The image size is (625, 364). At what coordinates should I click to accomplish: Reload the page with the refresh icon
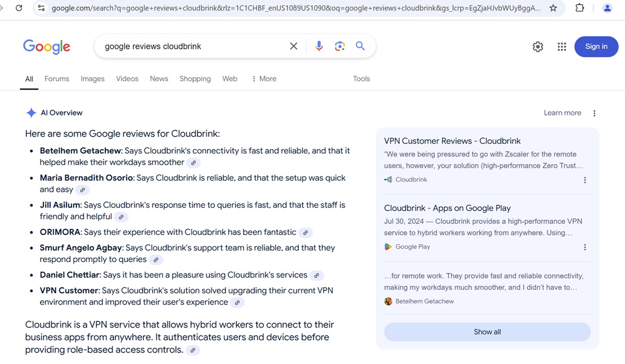(19, 8)
